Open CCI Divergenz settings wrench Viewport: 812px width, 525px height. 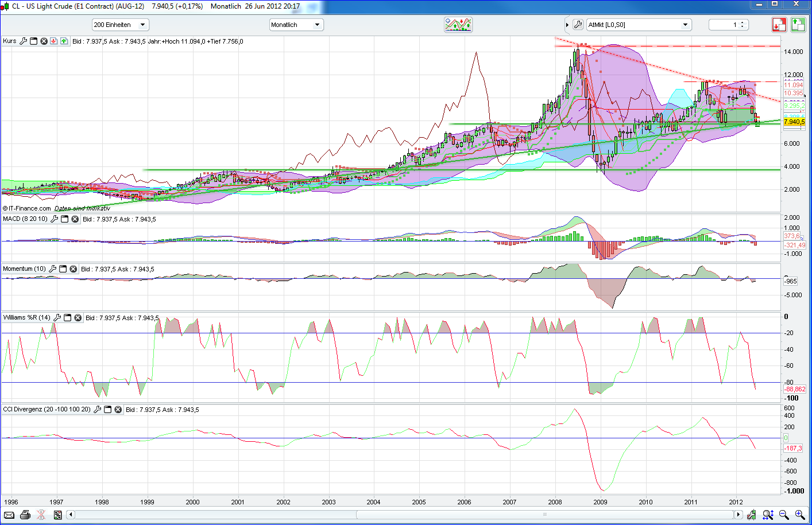[98, 410]
